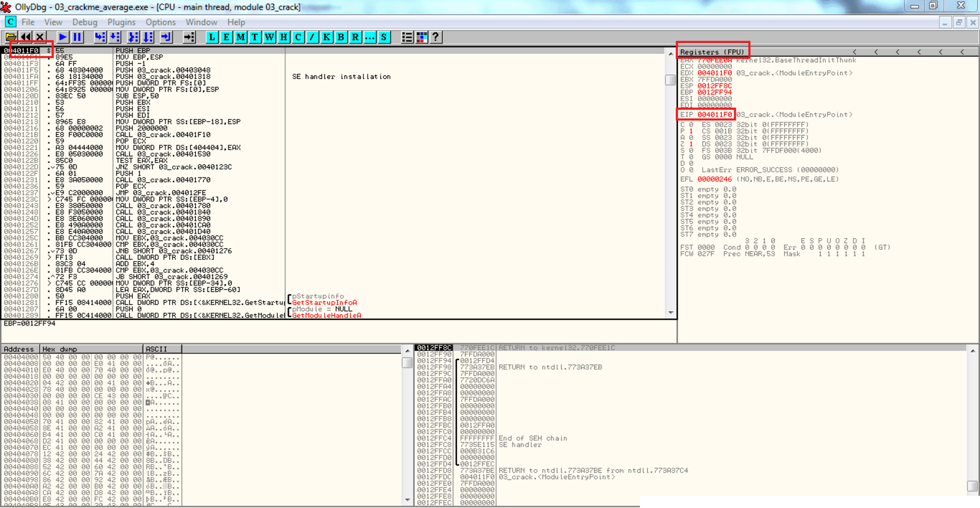Click the Hex dump column header
The height and width of the screenshot is (508, 980).
click(x=92, y=349)
